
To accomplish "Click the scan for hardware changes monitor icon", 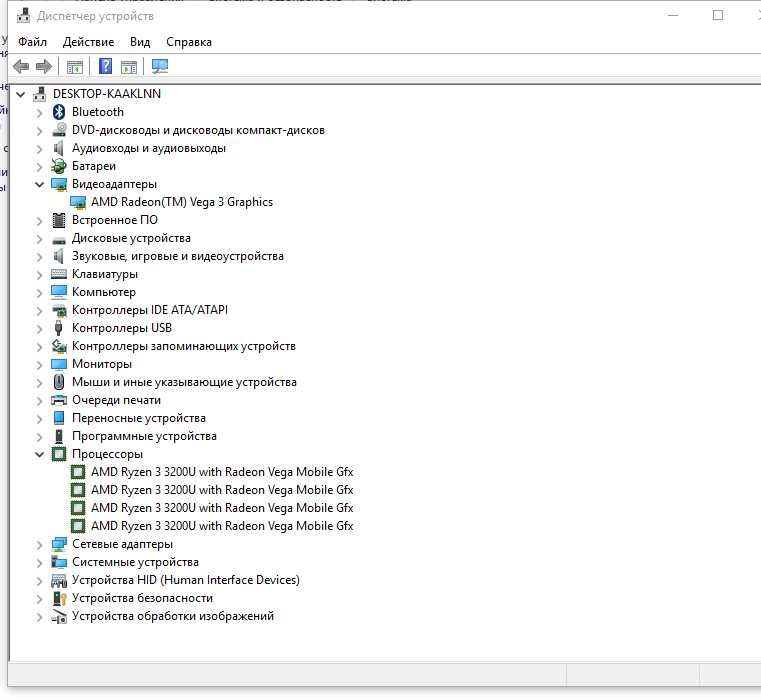I will pos(160,66).
